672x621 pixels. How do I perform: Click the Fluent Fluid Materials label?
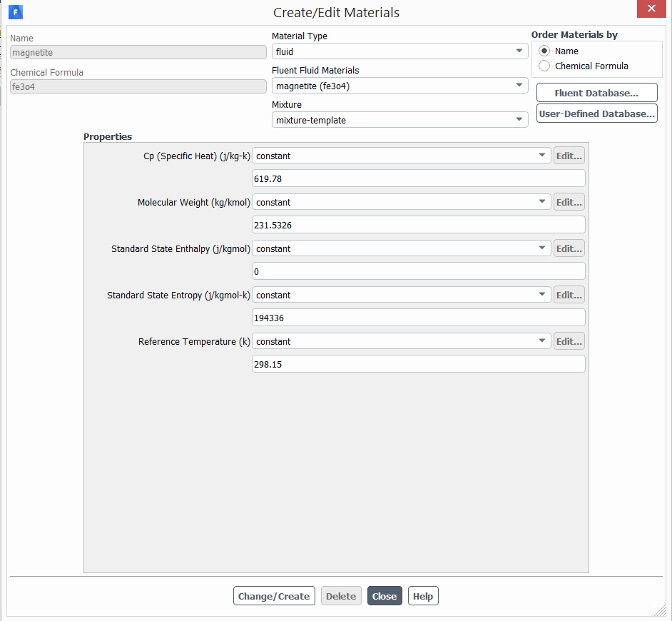[315, 71]
